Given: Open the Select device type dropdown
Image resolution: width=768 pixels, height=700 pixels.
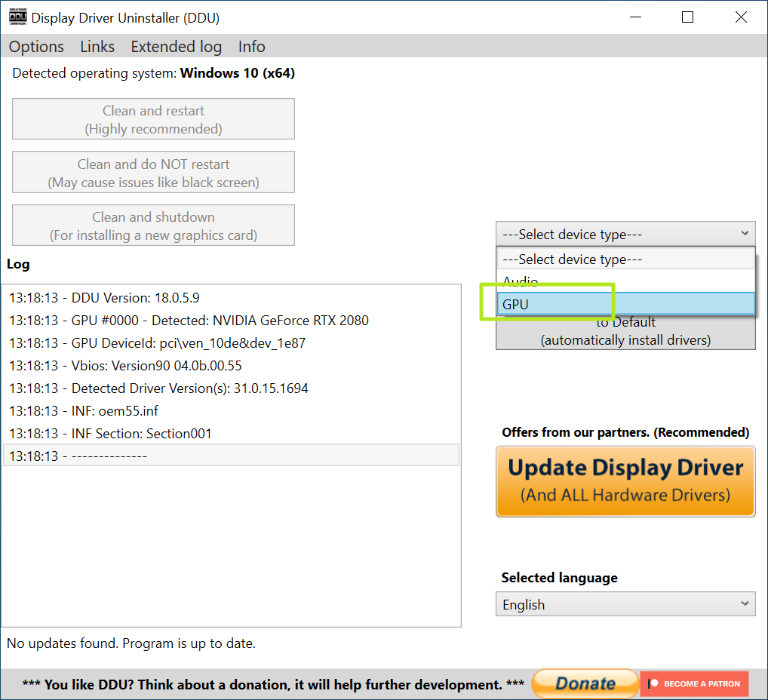Looking at the screenshot, I should point(625,233).
